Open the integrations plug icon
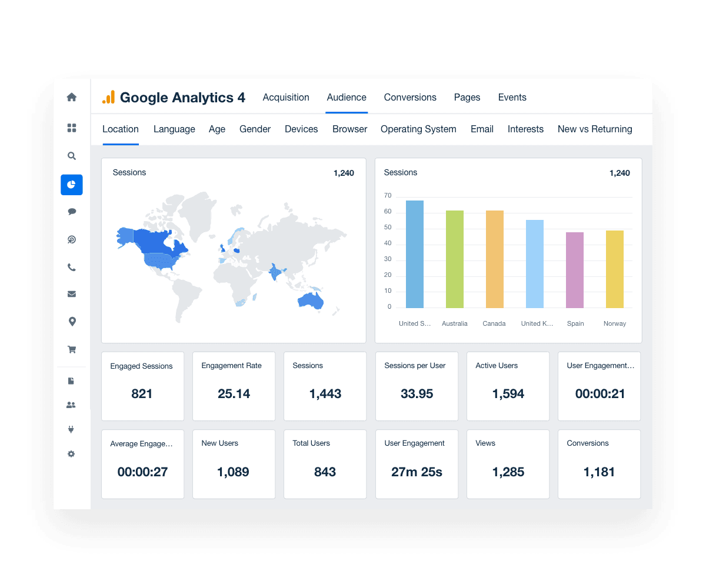706x588 pixels. 71,429
